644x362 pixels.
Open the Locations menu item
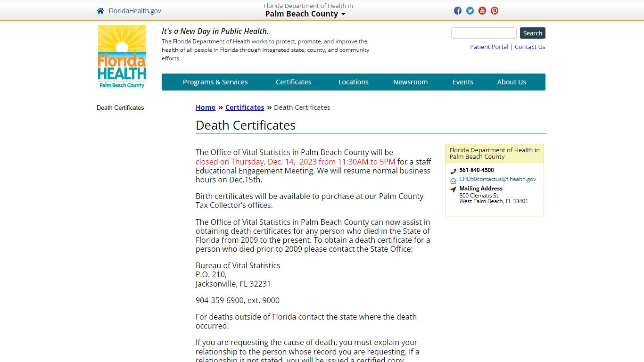(x=354, y=82)
